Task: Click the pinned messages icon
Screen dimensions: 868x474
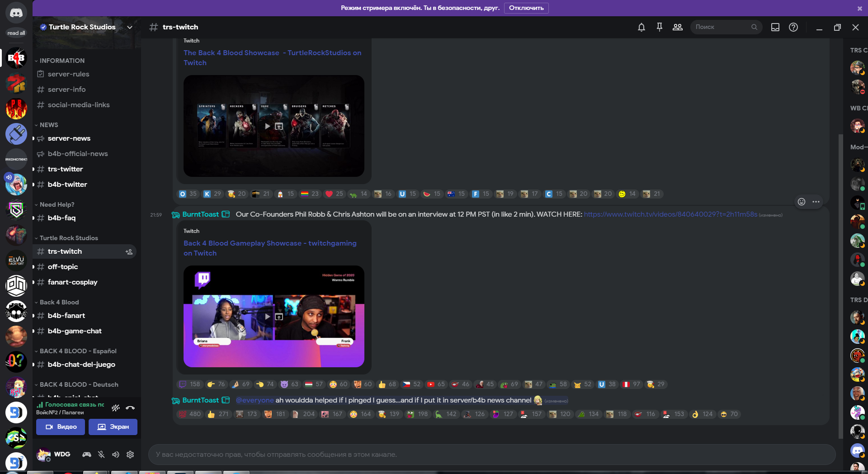Action: coord(660,27)
